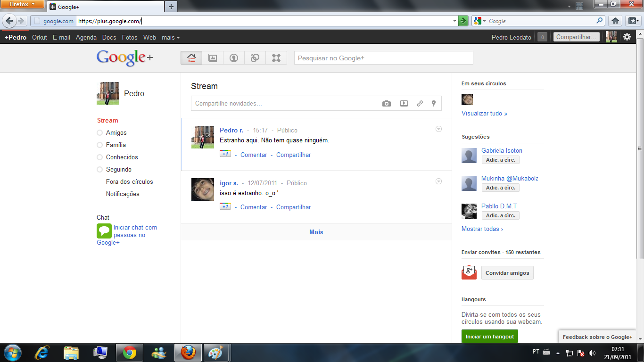Select the Seguindo circle radio button
This screenshot has height=362, width=644.
(99, 170)
